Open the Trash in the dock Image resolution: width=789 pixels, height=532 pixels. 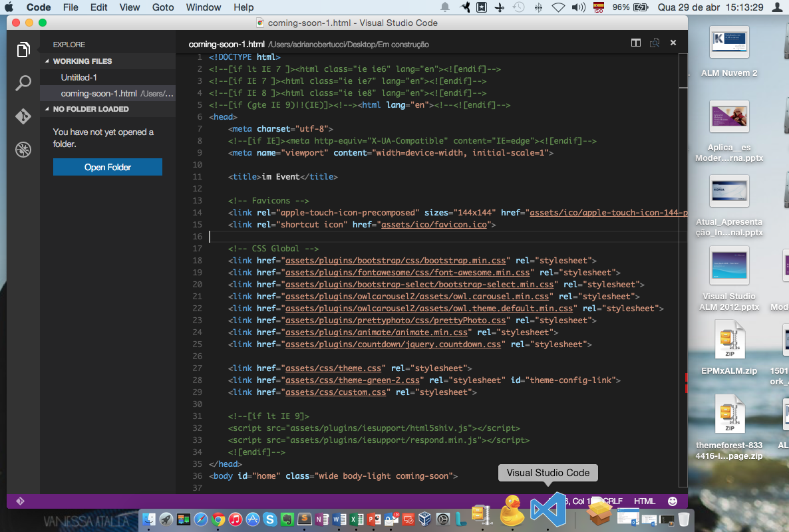(683, 519)
